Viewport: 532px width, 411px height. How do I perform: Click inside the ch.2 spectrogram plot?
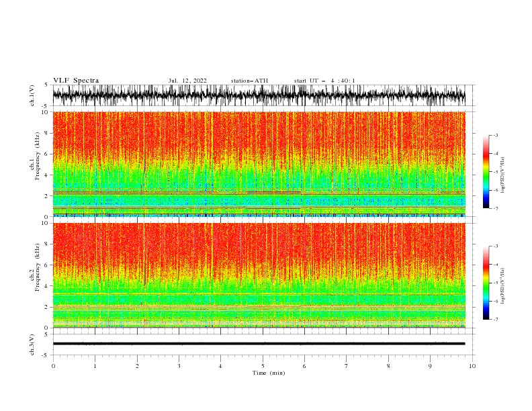click(259, 275)
